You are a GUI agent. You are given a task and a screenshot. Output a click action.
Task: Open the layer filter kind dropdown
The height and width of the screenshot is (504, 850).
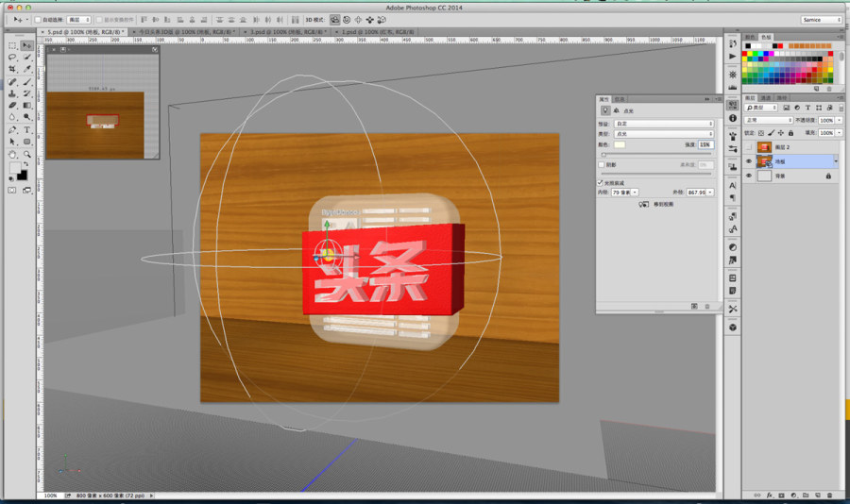[x=761, y=108]
